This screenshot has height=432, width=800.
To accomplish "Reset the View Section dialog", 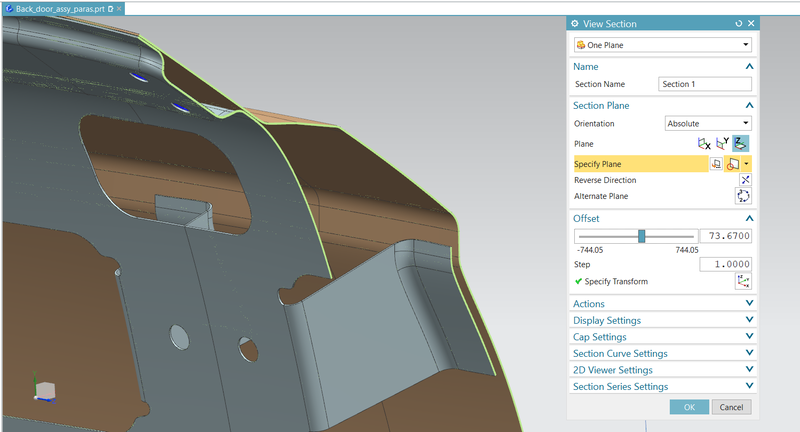I will 738,23.
